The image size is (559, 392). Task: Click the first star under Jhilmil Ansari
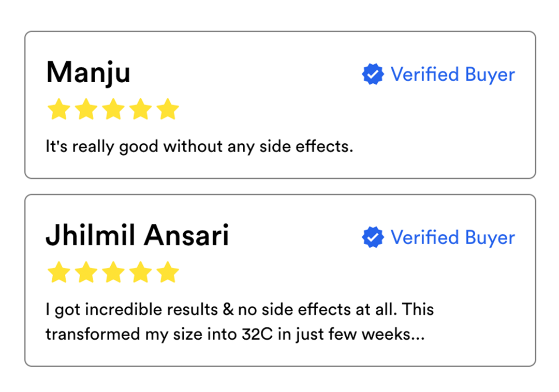pyautogui.click(x=59, y=272)
